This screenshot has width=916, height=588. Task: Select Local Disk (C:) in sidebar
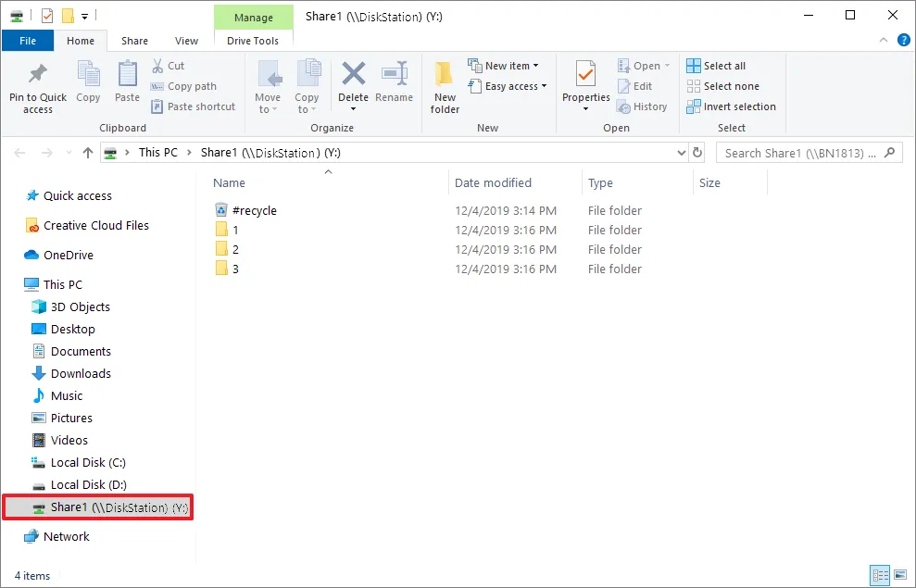coord(88,462)
